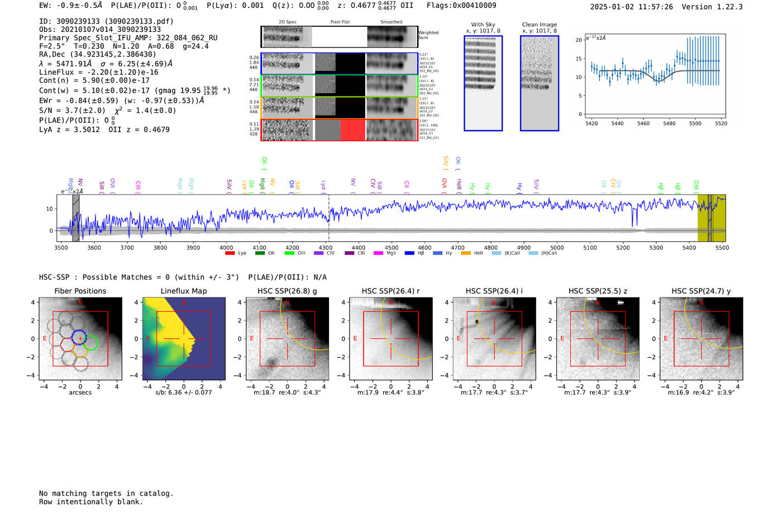Click the dashed vertical line near 4300 Å
Screen dimensions: 782x532
tap(329, 218)
